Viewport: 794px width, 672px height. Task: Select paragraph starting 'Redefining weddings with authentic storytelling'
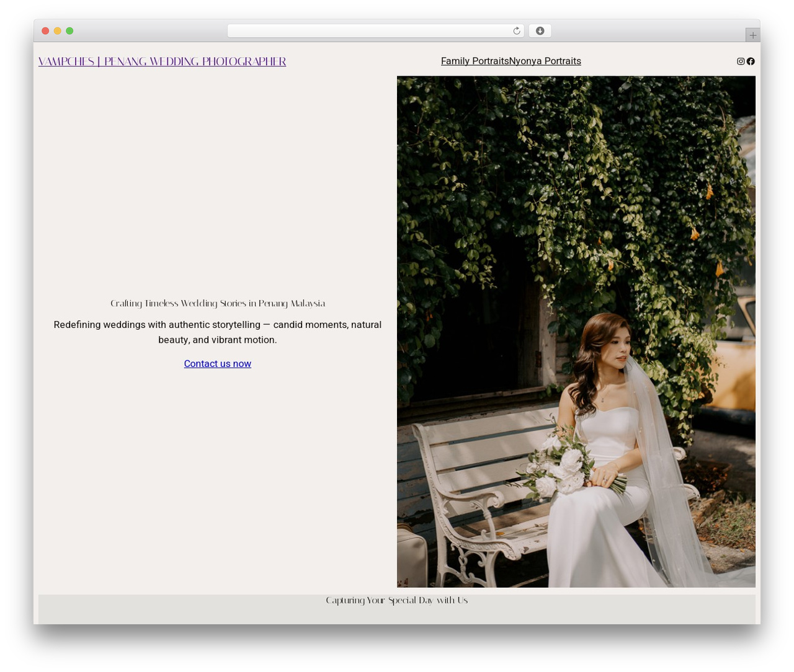[x=218, y=332]
